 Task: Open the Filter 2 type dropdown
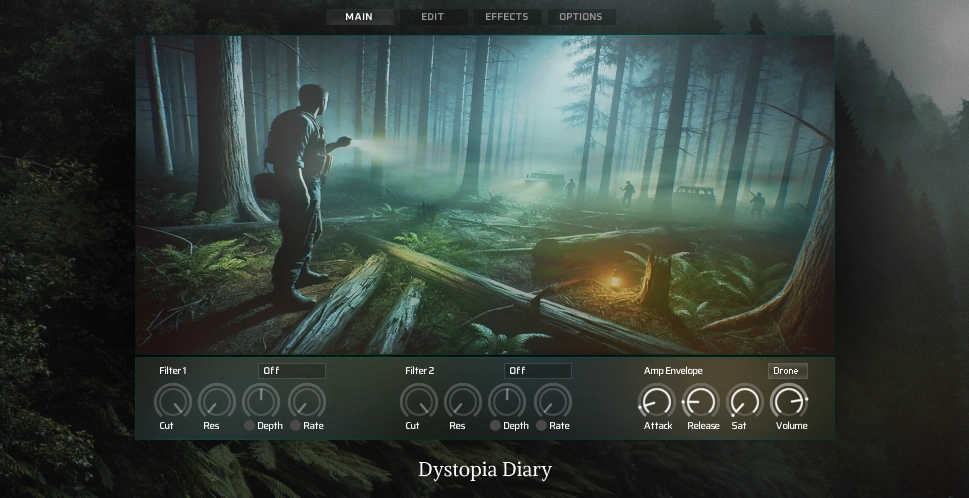tap(538, 371)
